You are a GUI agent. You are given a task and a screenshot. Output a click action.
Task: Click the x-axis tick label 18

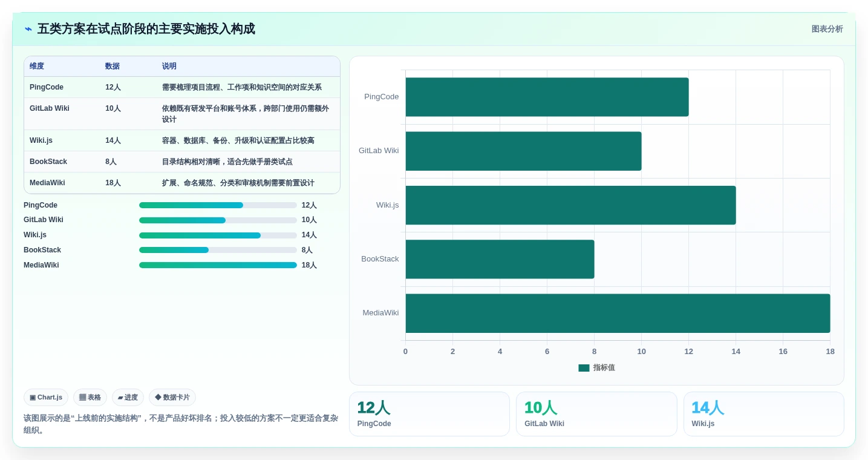[x=830, y=352]
